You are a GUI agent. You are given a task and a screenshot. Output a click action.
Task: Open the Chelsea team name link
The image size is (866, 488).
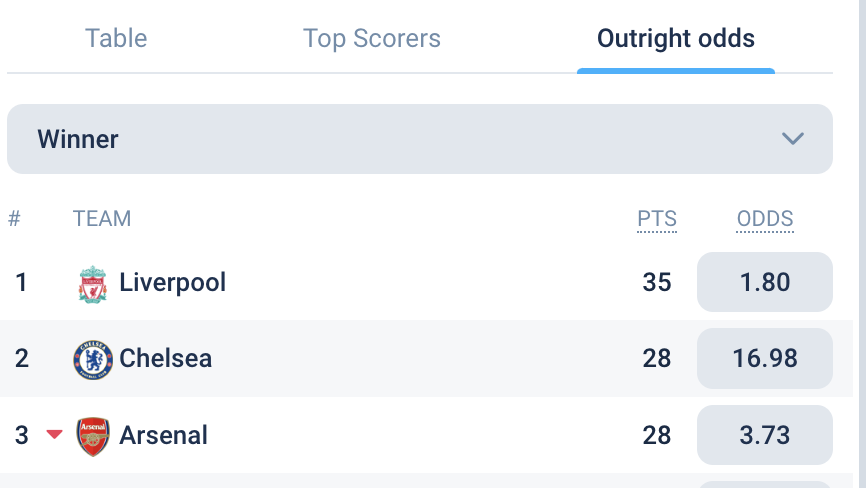coord(166,358)
